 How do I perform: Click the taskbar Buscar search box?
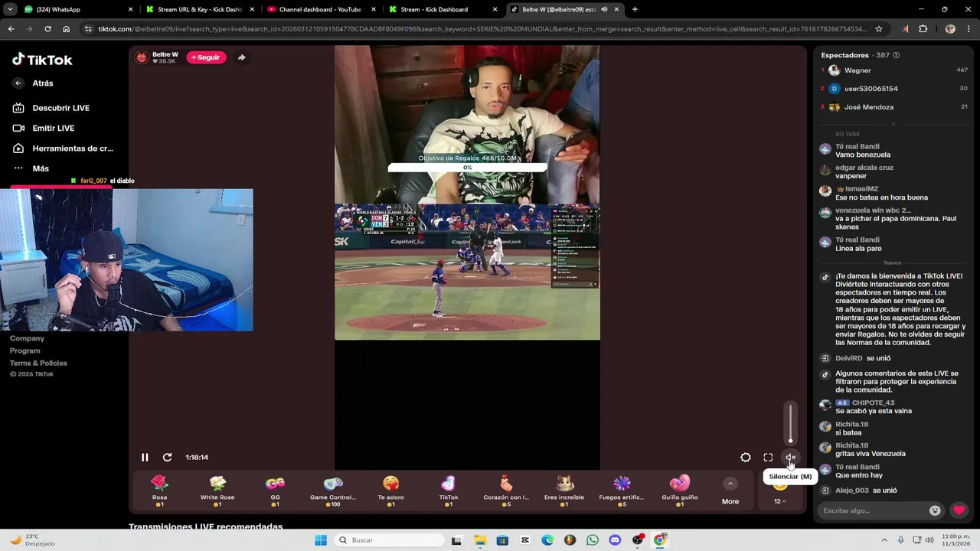[389, 540]
